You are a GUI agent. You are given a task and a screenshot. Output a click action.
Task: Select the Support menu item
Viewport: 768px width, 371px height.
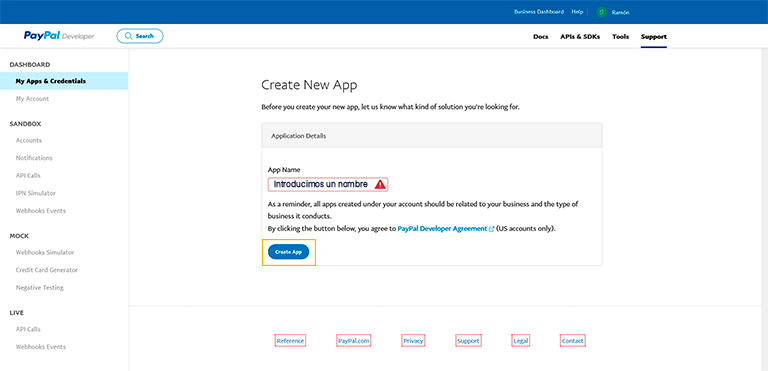coord(653,36)
